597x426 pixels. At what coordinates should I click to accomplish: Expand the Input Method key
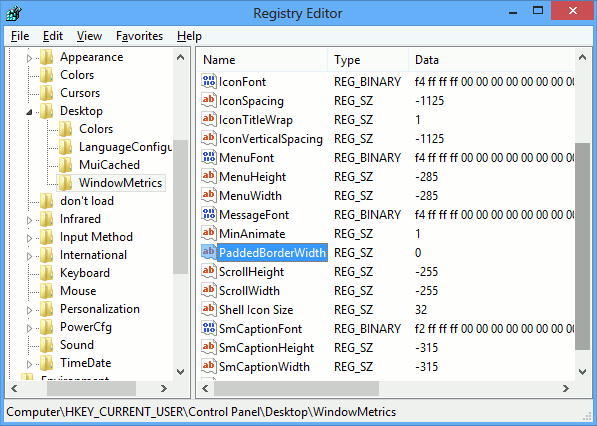pos(29,238)
